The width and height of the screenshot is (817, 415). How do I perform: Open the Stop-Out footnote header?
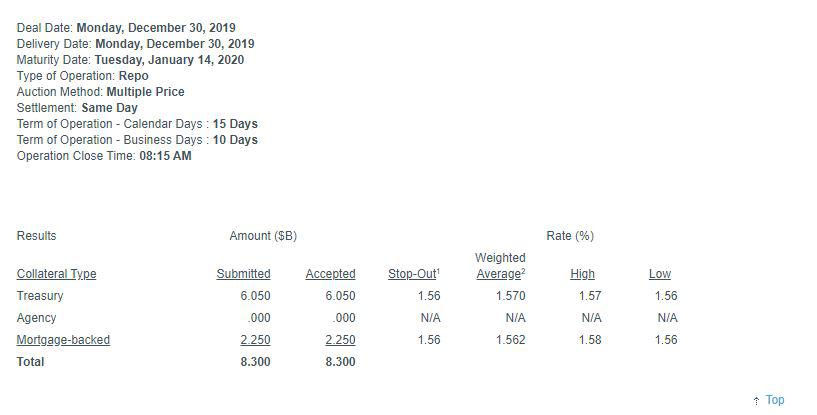(414, 274)
